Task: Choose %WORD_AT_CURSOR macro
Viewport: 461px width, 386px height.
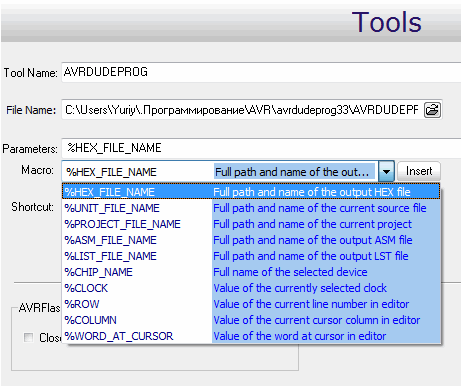Action: (x=251, y=336)
